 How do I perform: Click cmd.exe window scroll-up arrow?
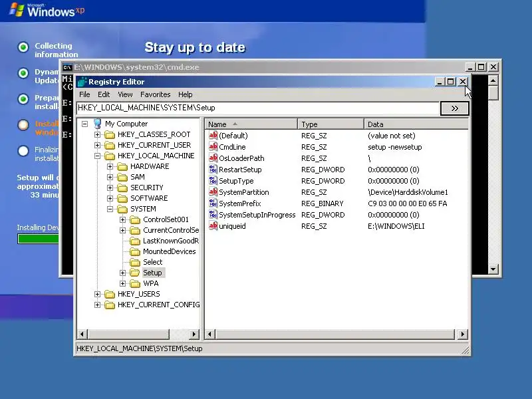(493, 80)
